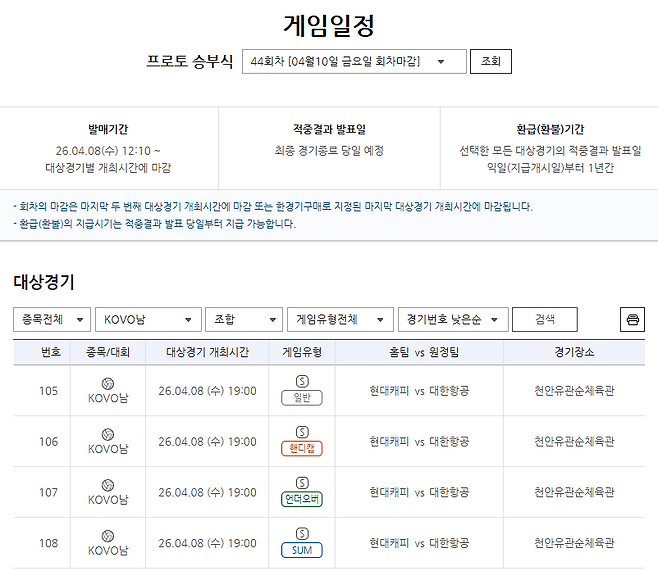658x571 pixels.
Task: Click the 홈팀 vs 원정팀 column header
Action: (x=424, y=352)
